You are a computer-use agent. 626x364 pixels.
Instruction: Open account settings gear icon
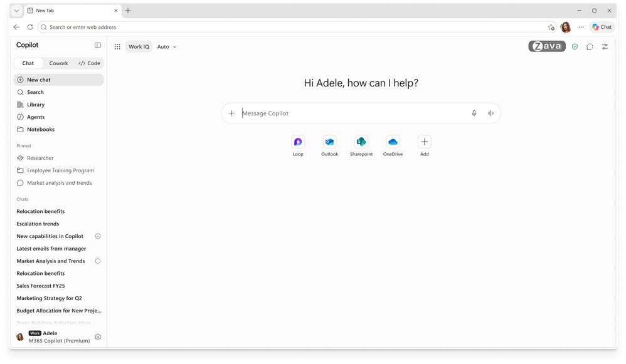[x=98, y=337]
